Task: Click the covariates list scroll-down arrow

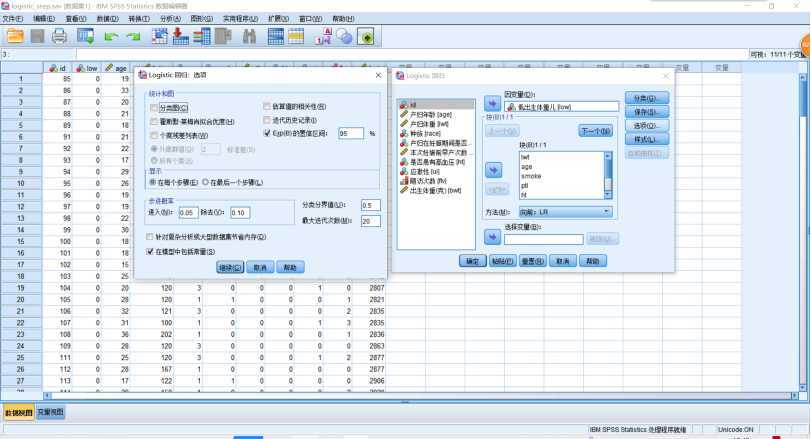Action: tap(608, 195)
